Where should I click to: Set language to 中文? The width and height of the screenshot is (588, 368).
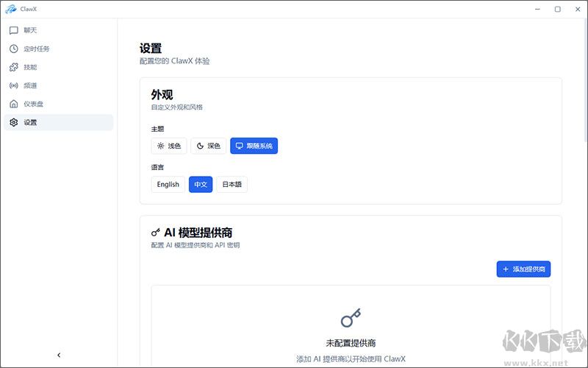click(201, 185)
